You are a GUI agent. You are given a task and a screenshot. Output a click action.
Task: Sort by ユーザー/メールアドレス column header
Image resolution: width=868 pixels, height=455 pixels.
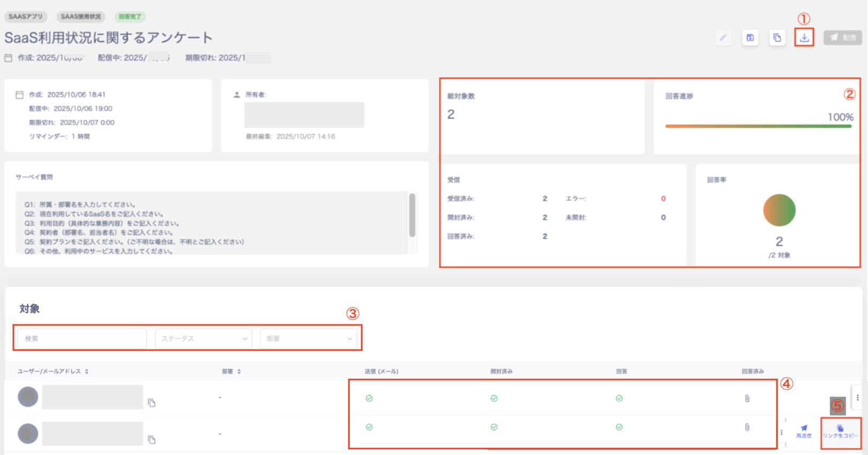click(x=53, y=371)
